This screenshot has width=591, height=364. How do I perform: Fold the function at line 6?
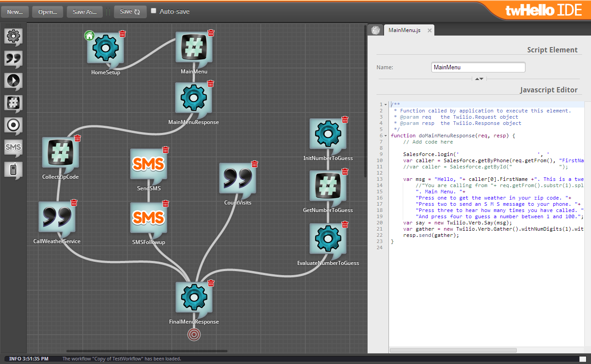386,136
